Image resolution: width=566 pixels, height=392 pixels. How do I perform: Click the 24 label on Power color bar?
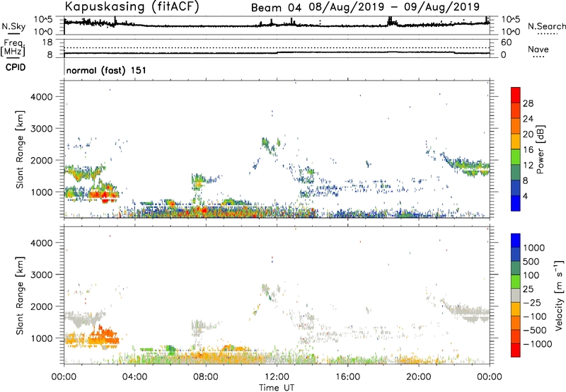pos(528,119)
